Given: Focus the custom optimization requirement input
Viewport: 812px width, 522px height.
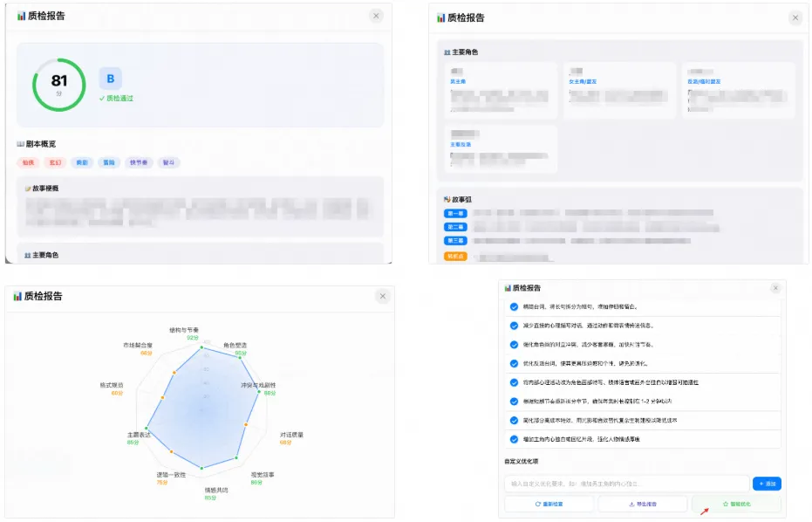Looking at the screenshot, I should pyautogui.click(x=626, y=484).
